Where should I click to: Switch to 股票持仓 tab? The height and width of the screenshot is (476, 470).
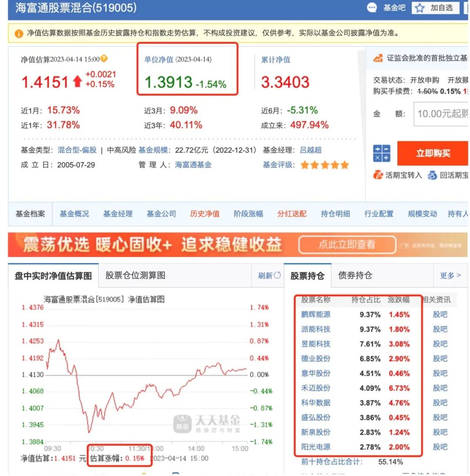coord(307,276)
